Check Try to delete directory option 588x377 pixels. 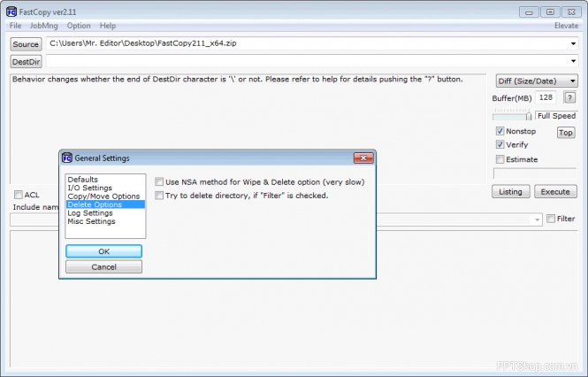159,196
